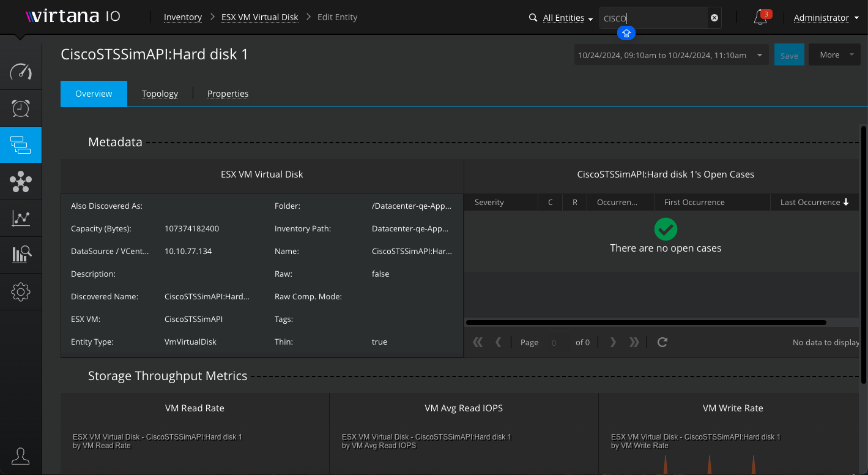The width and height of the screenshot is (868, 475).
Task: Open the date range time picker dropdown
Action: [672, 55]
